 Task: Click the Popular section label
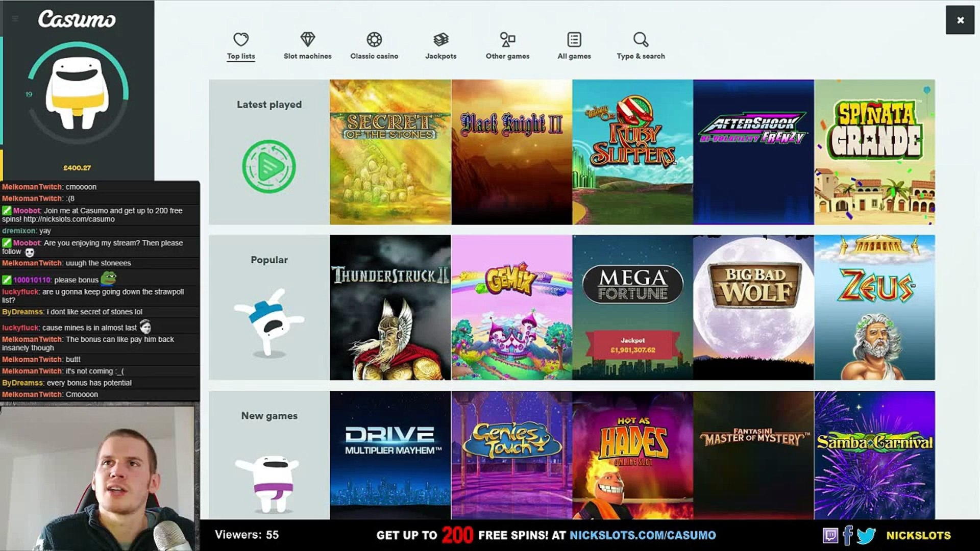(x=269, y=260)
